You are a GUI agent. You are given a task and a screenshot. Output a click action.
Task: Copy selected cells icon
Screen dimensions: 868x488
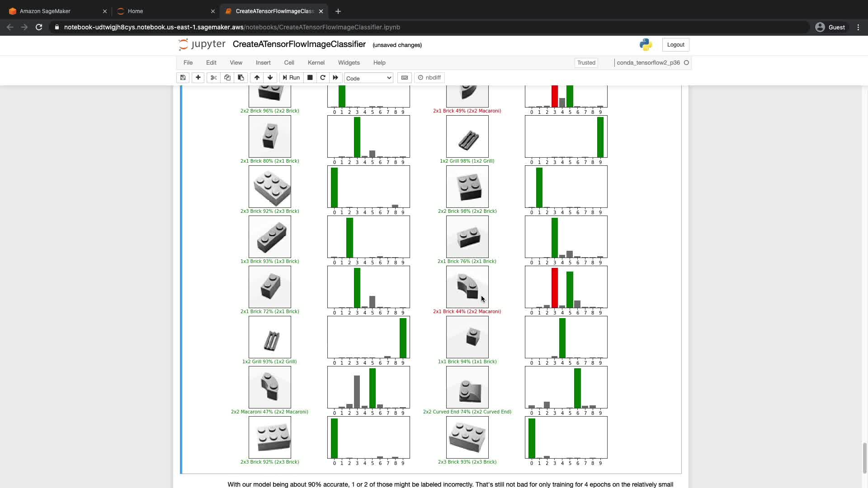pos(227,78)
